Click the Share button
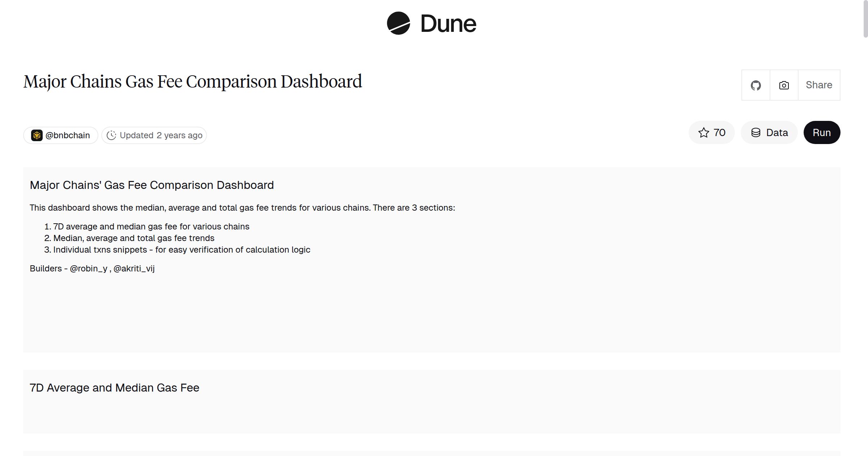Viewport: 868px width, 456px height. click(x=819, y=85)
